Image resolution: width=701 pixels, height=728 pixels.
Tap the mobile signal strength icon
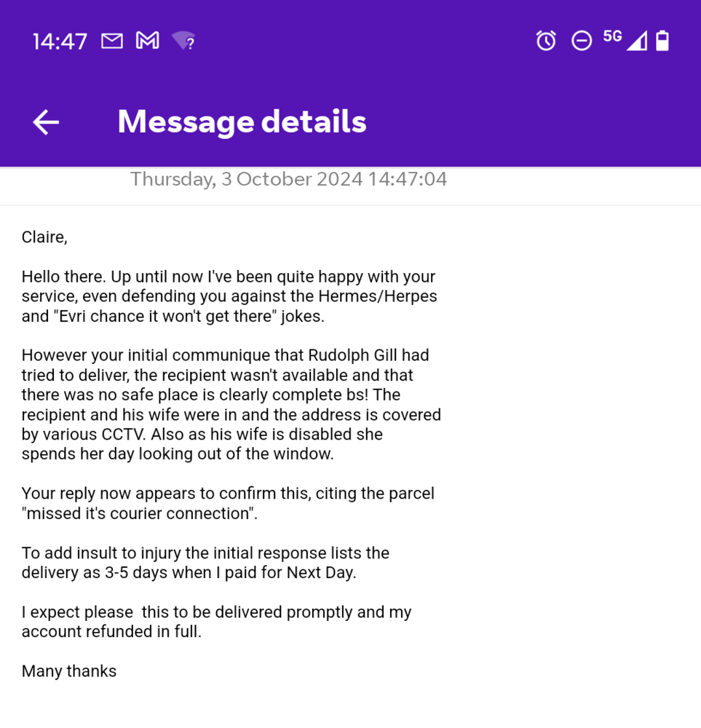(x=637, y=41)
